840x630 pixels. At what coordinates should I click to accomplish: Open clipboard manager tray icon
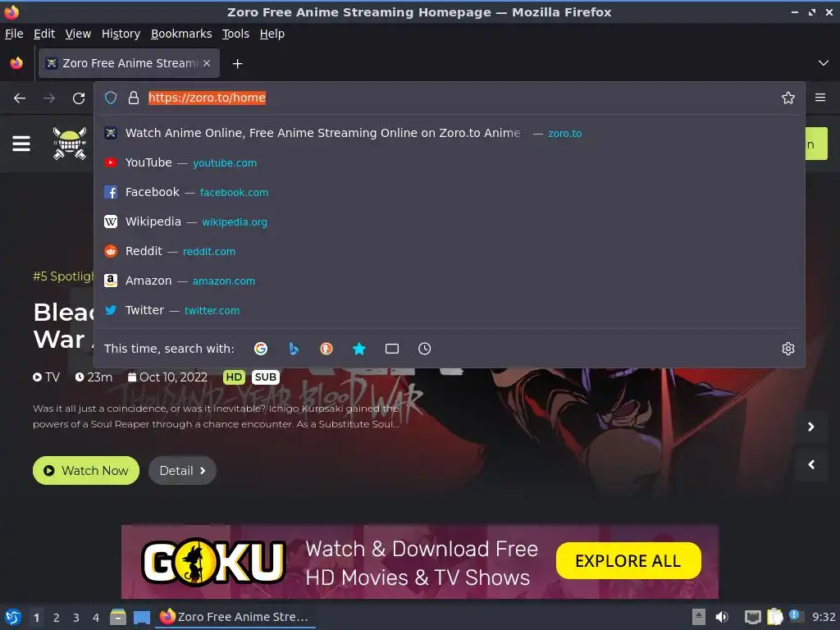tap(774, 617)
